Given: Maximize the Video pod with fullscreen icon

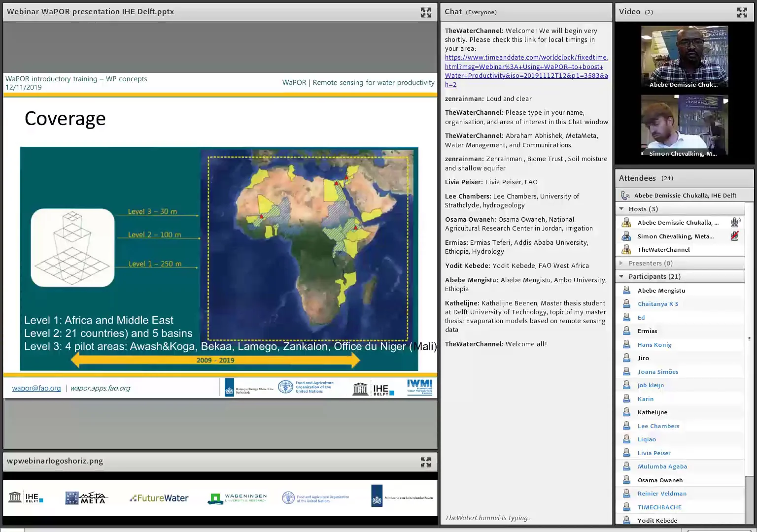Looking at the screenshot, I should click(742, 12).
